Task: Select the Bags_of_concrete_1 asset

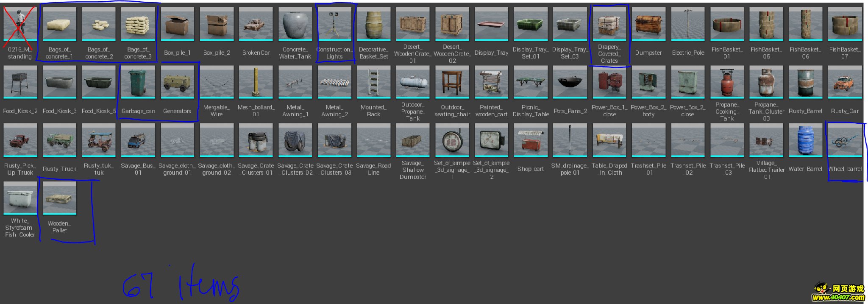Action: coord(60,24)
